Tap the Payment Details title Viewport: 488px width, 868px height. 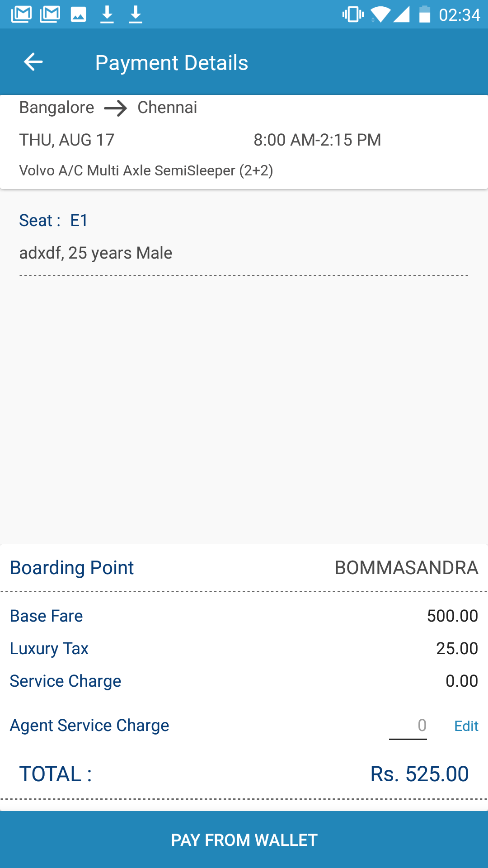click(172, 63)
